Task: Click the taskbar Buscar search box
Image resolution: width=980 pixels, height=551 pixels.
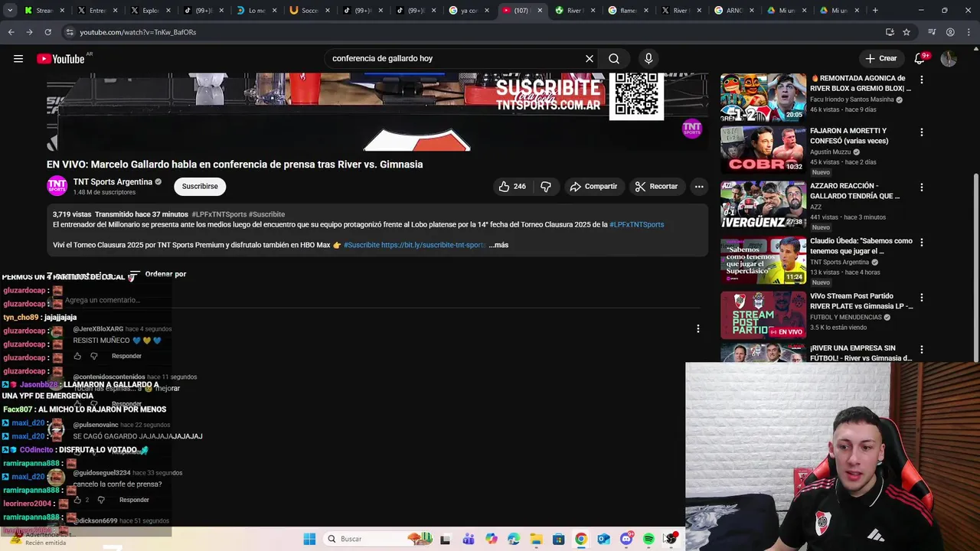Action: 379,539
